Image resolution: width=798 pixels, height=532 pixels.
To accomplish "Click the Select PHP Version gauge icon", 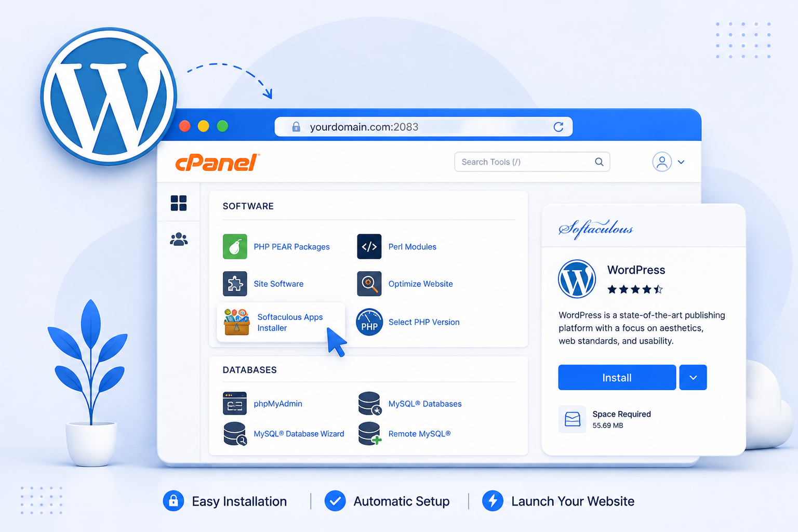I will click(369, 322).
